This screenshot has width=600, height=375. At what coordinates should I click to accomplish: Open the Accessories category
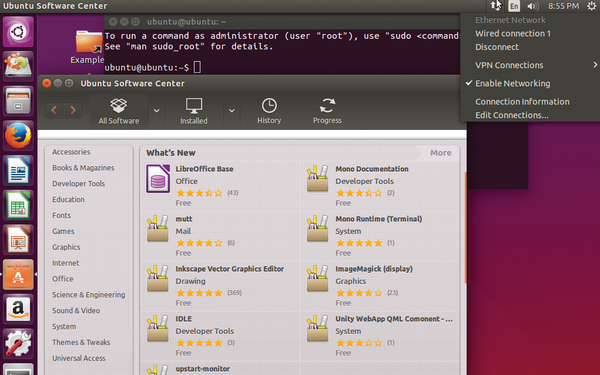point(71,152)
